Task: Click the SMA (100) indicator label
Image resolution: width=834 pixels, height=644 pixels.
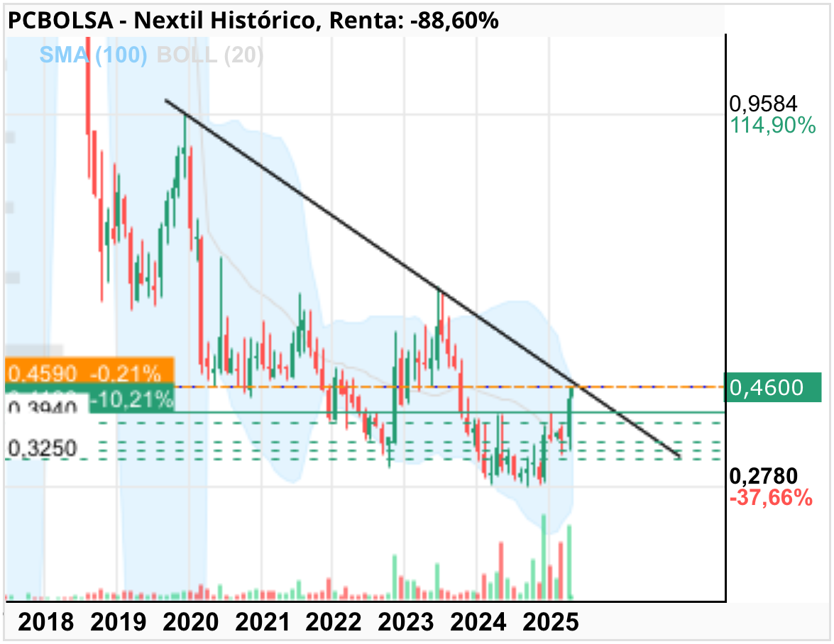Action: pyautogui.click(x=93, y=55)
